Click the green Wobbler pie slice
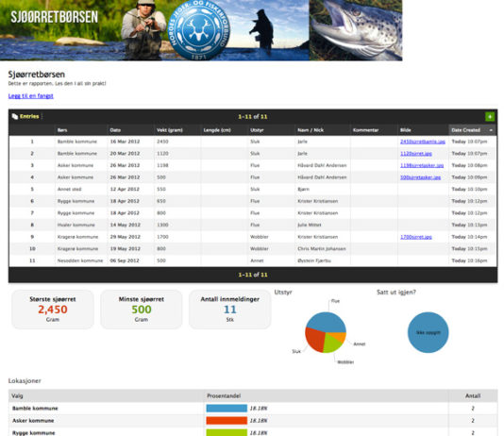 tap(331, 344)
